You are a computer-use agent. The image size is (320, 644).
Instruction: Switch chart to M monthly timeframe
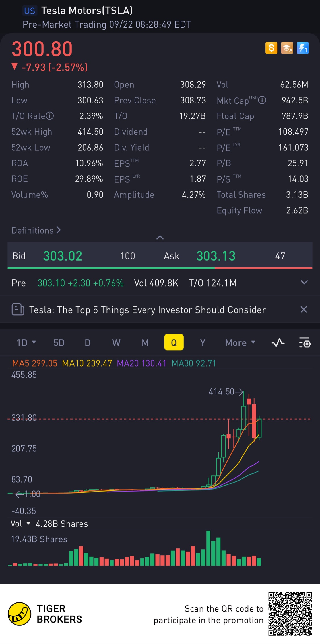tap(145, 343)
